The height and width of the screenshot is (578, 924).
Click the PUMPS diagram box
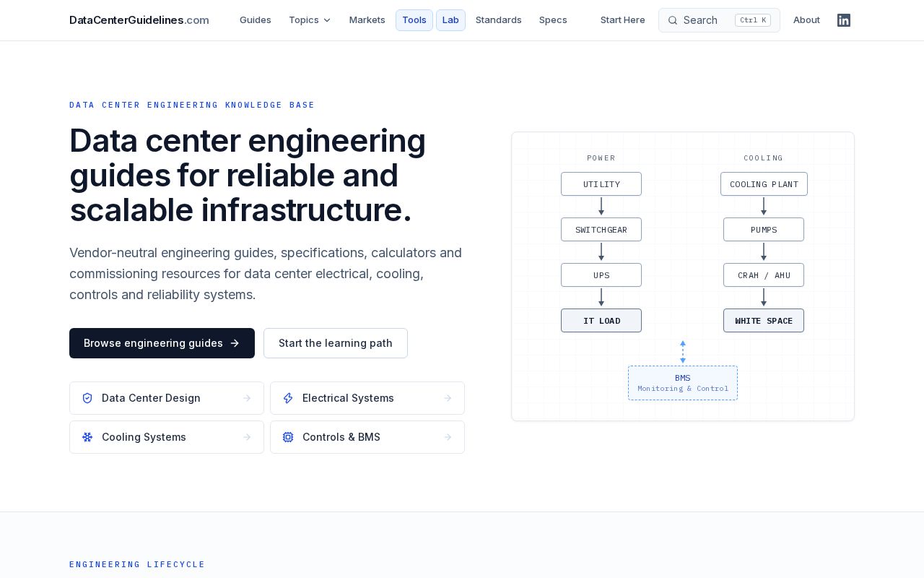coord(764,230)
